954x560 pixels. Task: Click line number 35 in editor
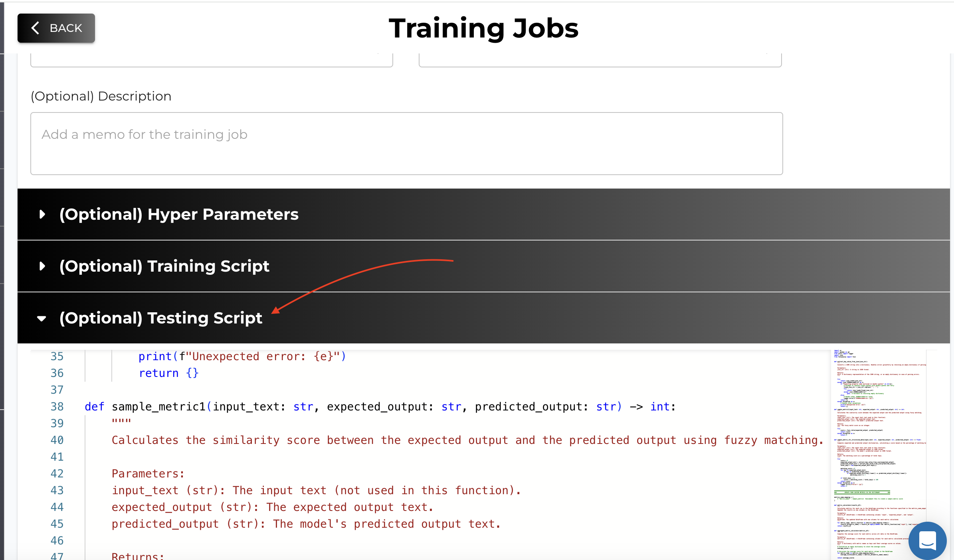[x=57, y=356]
